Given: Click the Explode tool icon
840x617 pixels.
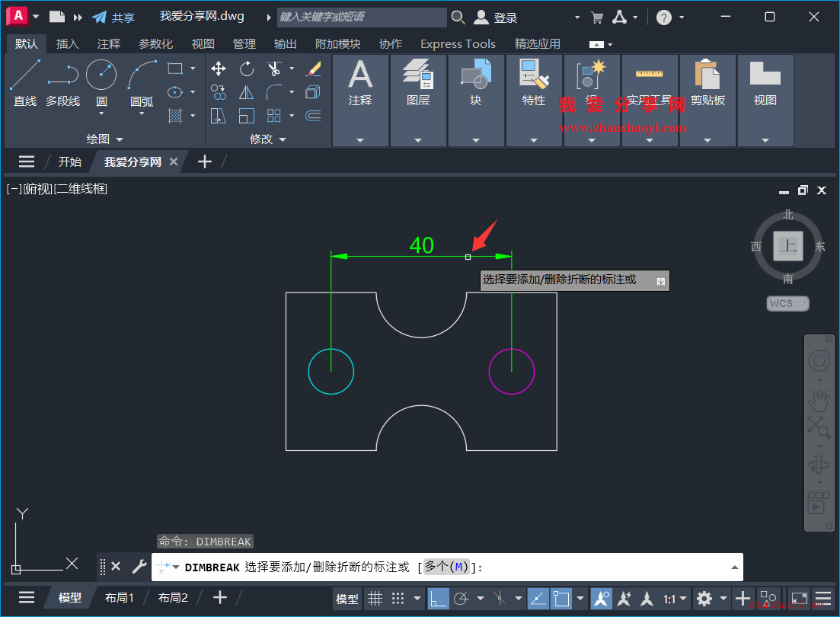Looking at the screenshot, I should point(313,92).
